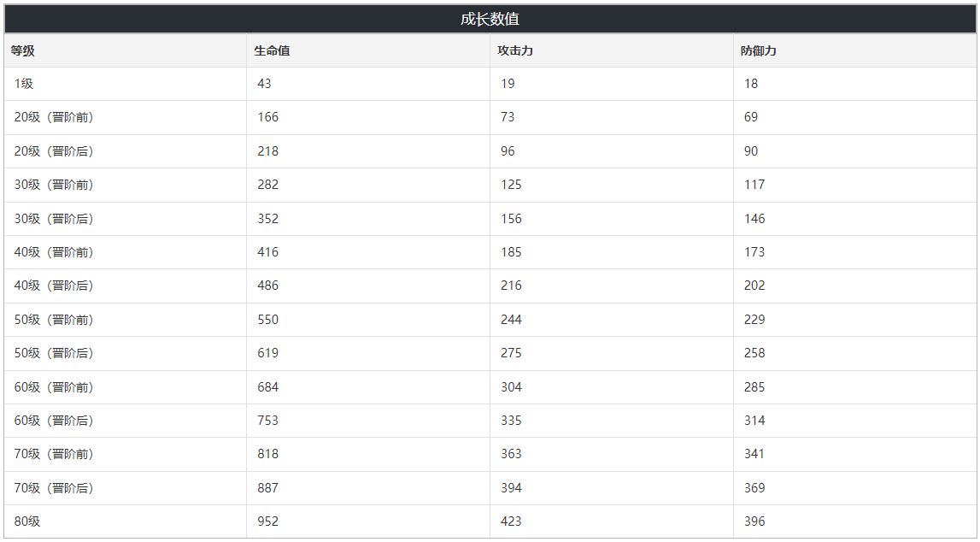
Task: Click the 1级 row label
Action: (24, 84)
